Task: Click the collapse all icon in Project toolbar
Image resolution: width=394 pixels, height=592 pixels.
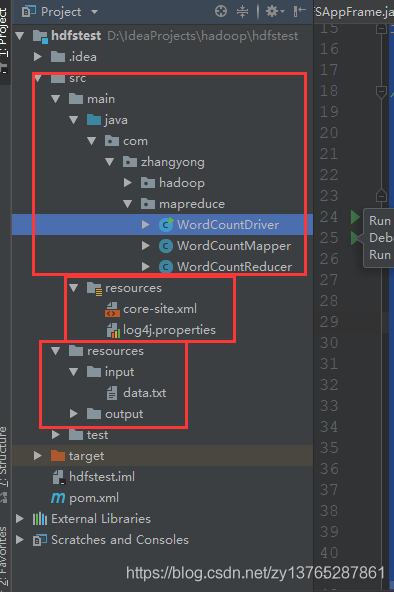Action: click(x=242, y=11)
